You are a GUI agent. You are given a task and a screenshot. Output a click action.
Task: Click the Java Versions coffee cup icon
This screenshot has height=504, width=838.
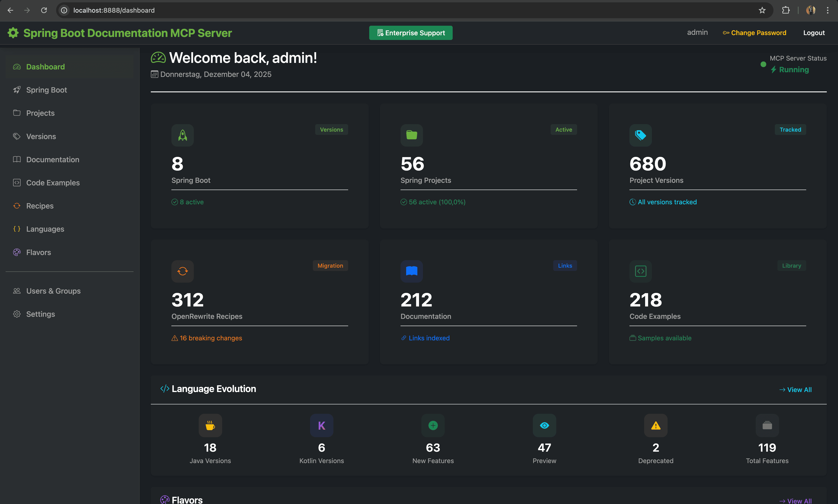pos(210,425)
